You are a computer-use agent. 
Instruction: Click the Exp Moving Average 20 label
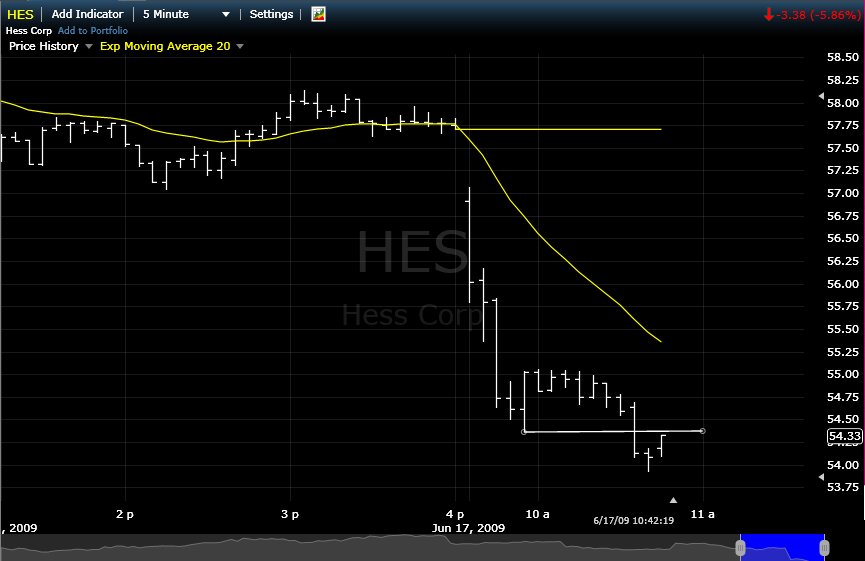(x=165, y=46)
